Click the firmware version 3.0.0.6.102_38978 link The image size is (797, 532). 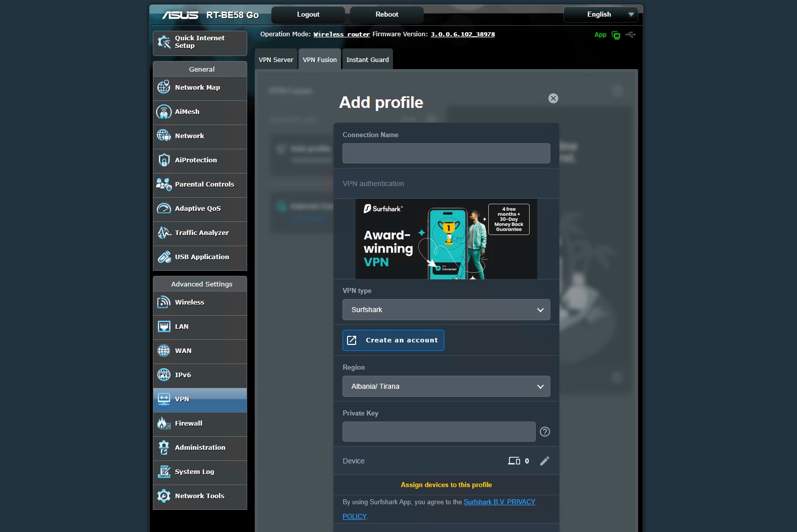click(463, 34)
